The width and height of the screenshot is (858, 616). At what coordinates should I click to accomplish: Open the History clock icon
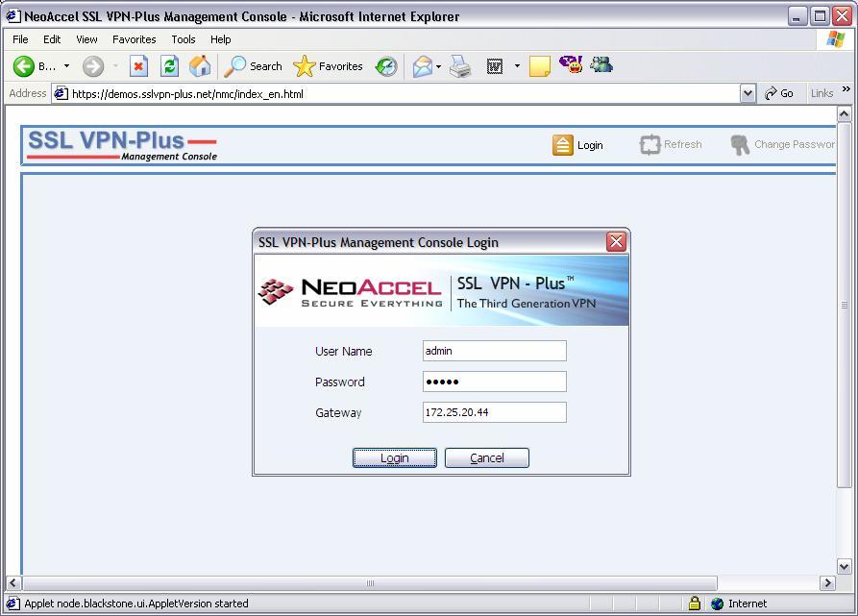386,66
